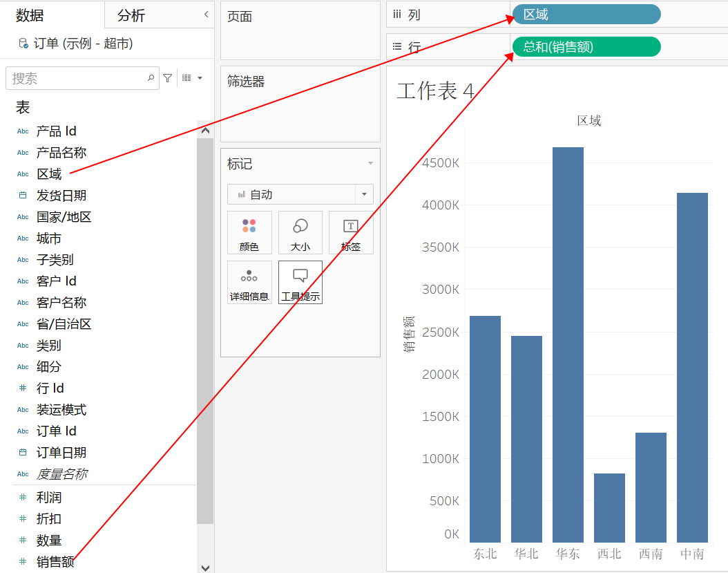Switch to the 分析 tab
This screenshot has height=573, width=728.
pyautogui.click(x=131, y=15)
